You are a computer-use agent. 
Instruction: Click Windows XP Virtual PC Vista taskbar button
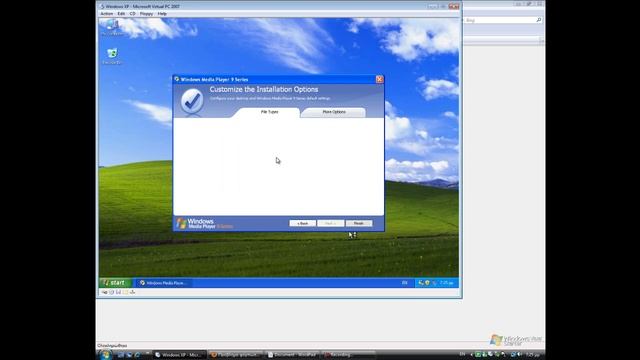(179, 355)
